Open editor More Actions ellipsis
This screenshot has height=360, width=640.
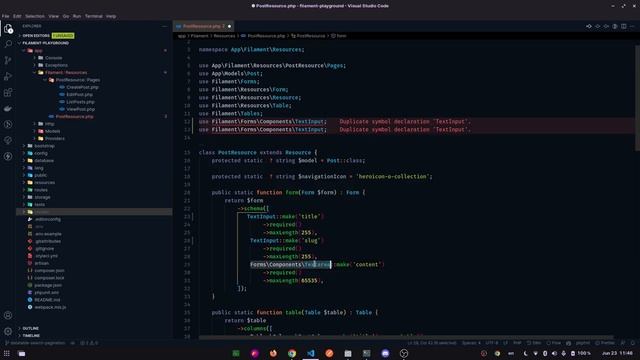[x=632, y=26]
